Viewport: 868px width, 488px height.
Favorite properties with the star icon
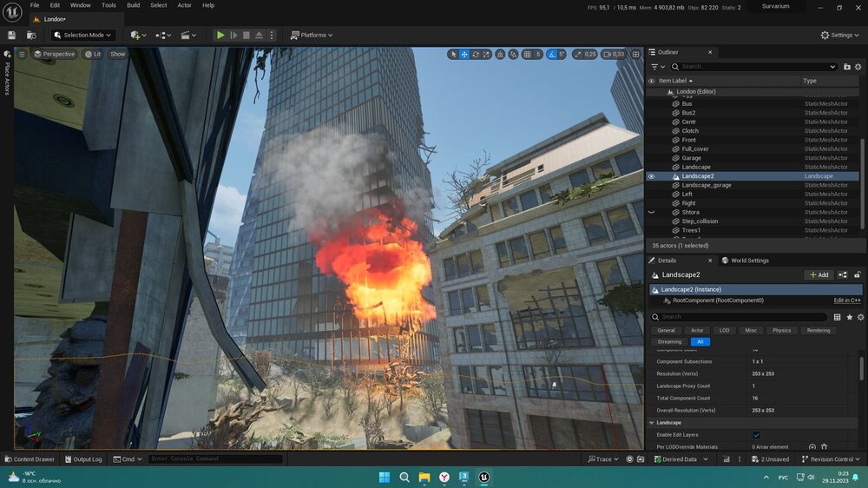[849, 317]
